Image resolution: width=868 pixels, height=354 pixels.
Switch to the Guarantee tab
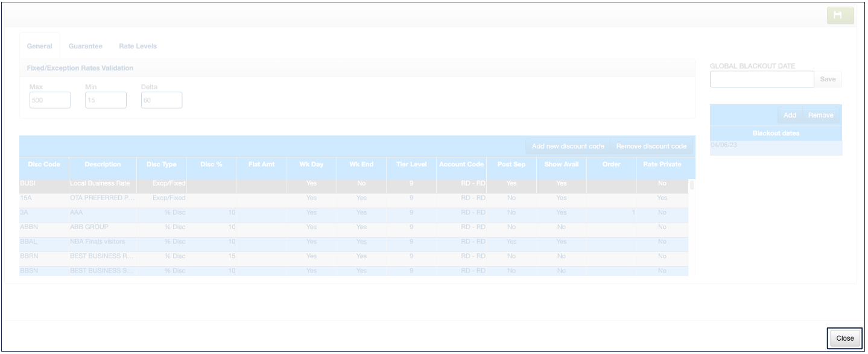click(85, 46)
